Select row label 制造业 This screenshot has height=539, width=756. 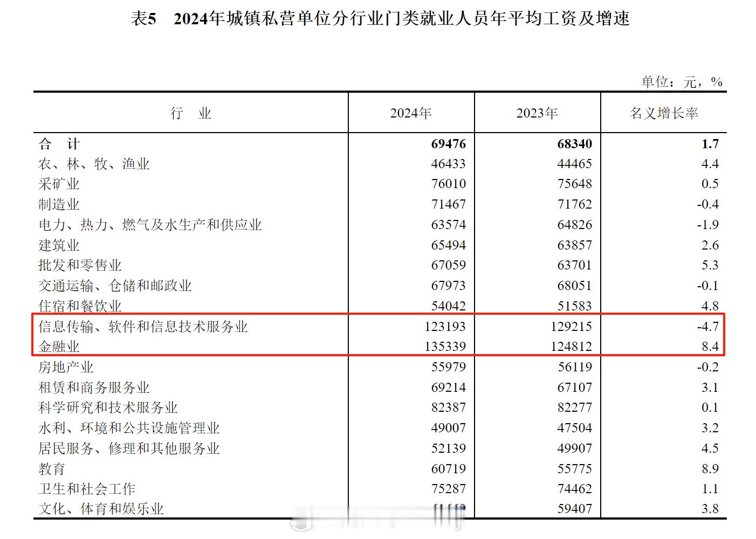59,204
